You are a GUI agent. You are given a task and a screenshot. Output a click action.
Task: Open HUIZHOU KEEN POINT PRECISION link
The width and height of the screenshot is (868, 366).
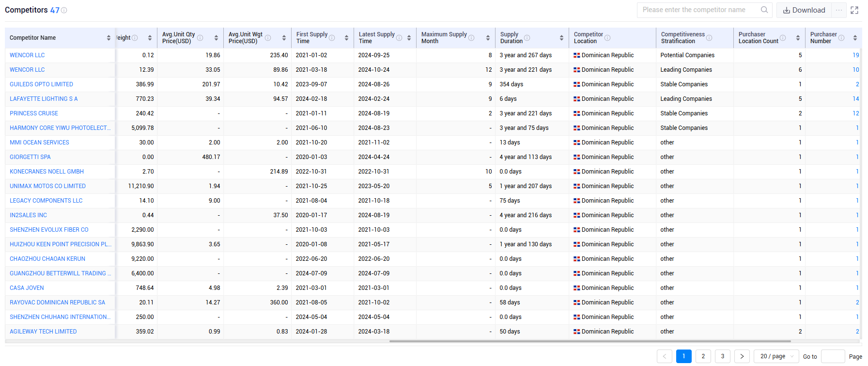61,244
